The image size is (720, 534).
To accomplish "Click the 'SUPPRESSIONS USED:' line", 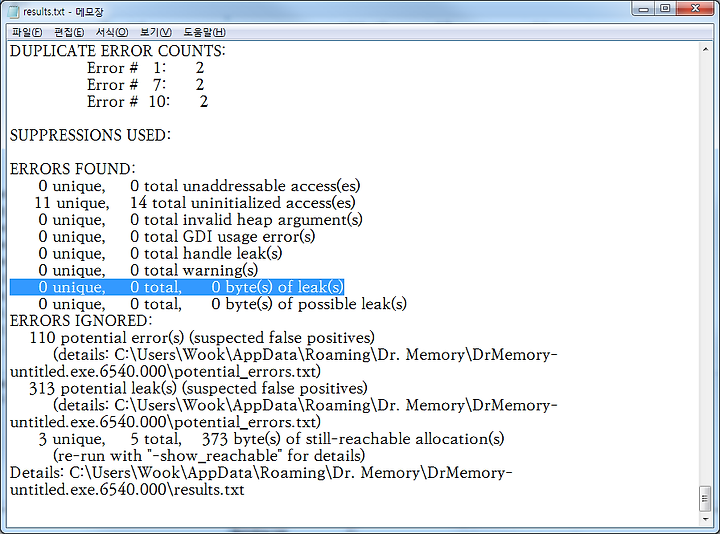I will tap(90, 135).
